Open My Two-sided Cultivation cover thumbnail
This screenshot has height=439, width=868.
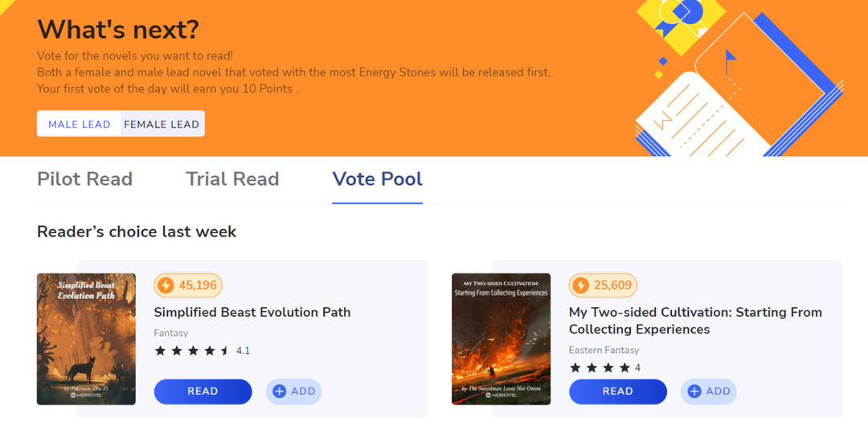click(501, 338)
